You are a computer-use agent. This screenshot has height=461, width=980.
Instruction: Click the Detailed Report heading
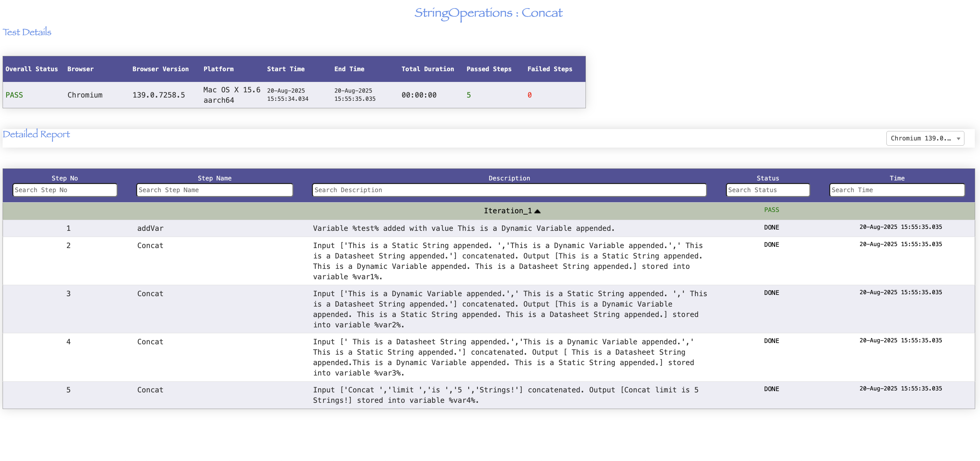36,134
